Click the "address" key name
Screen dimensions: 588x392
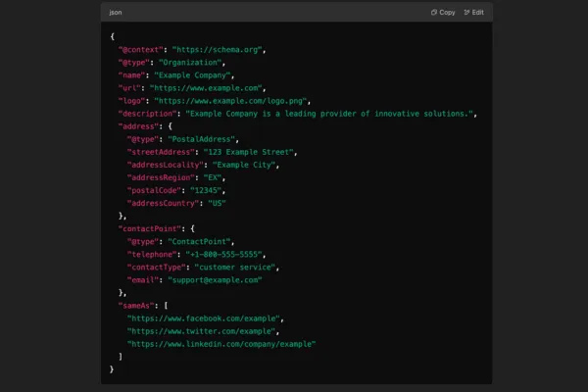coord(138,126)
